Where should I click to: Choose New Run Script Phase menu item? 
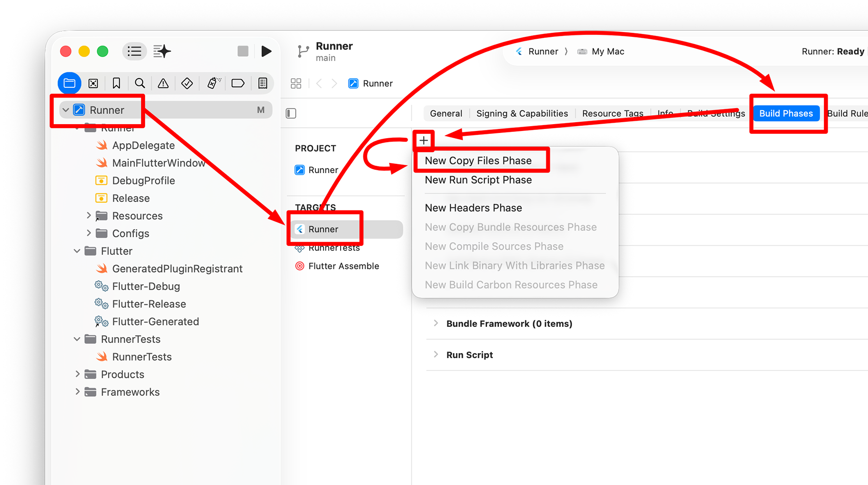[x=478, y=180]
